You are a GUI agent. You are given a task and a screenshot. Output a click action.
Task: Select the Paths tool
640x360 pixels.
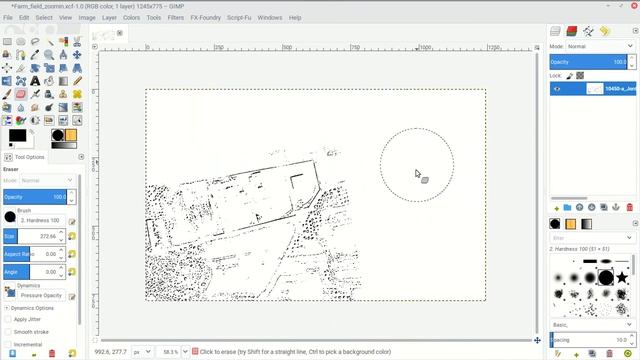pyautogui.click(x=21, y=55)
